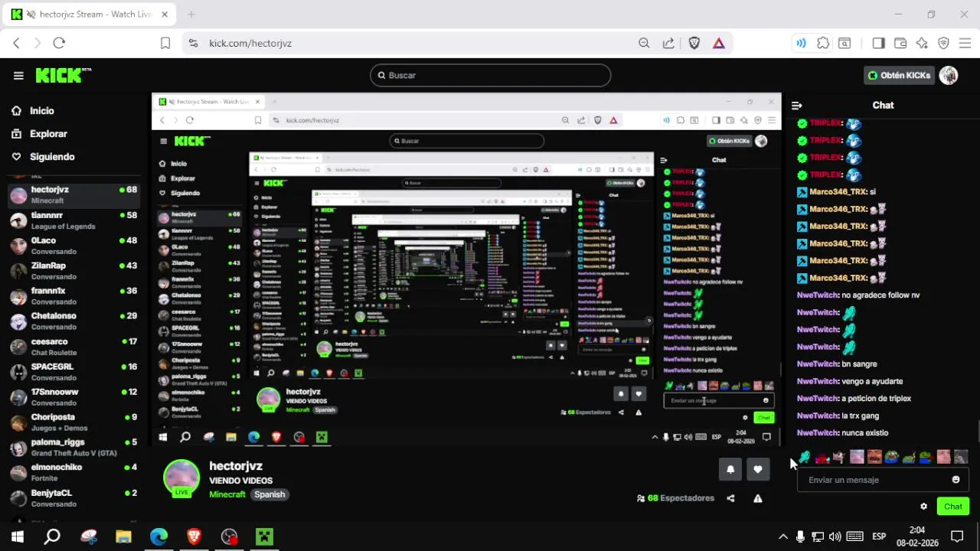980x551 pixels.
Task: Click the Enviar un mensaje field
Action: [x=883, y=480]
